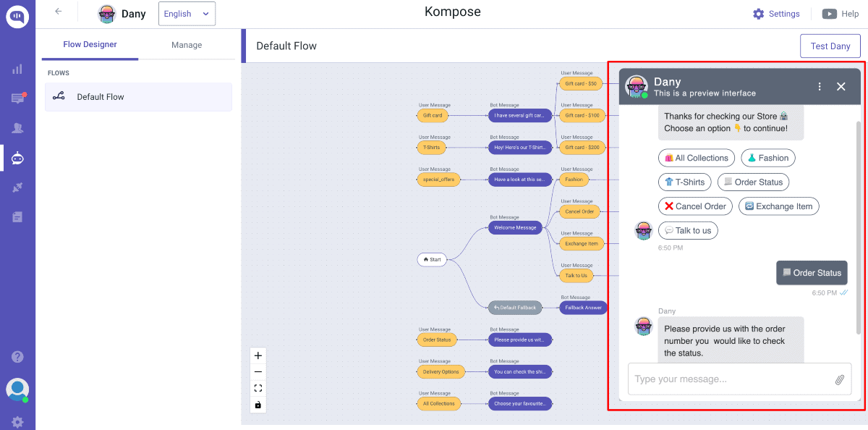The height and width of the screenshot is (430, 868).
Task: Focus the Type your message input field
Action: 729,379
